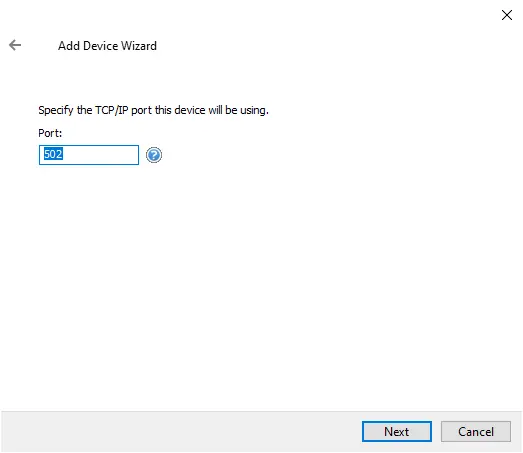Return to the previous wizard step

[x=15, y=45]
